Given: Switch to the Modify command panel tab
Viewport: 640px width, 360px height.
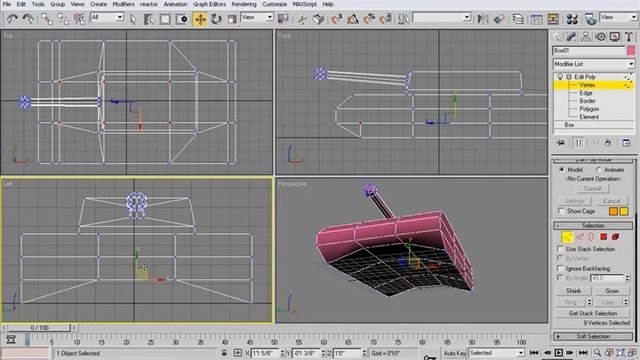Looking at the screenshot, I should pos(571,37).
